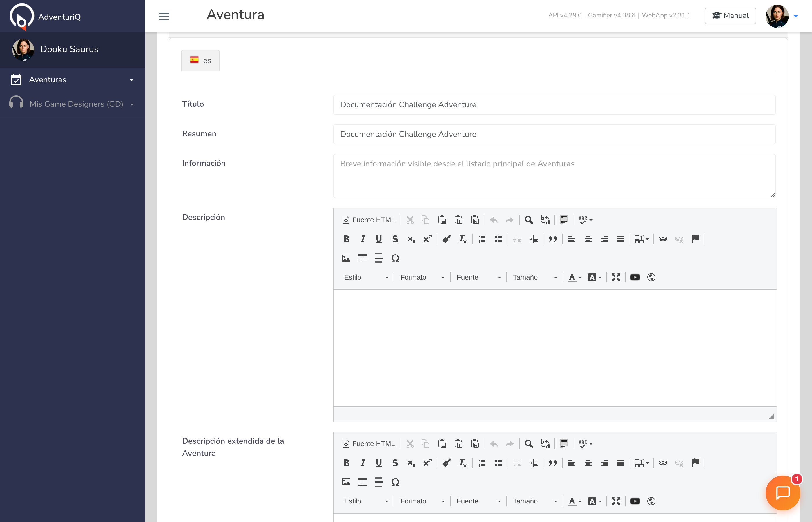This screenshot has height=522, width=812.
Task: Insert an anchor flag in the Descripción editor
Action: tap(696, 239)
